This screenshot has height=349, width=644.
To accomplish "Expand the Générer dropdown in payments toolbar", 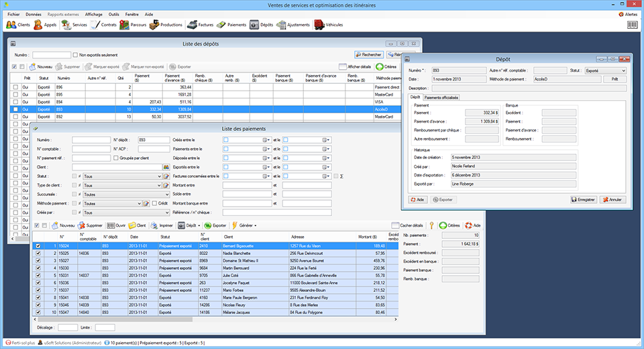I will click(256, 226).
